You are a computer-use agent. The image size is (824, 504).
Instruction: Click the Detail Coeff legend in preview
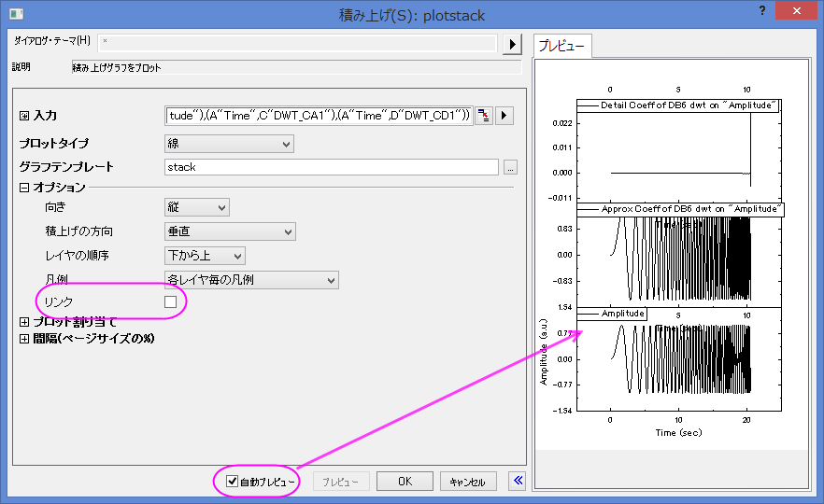click(677, 105)
